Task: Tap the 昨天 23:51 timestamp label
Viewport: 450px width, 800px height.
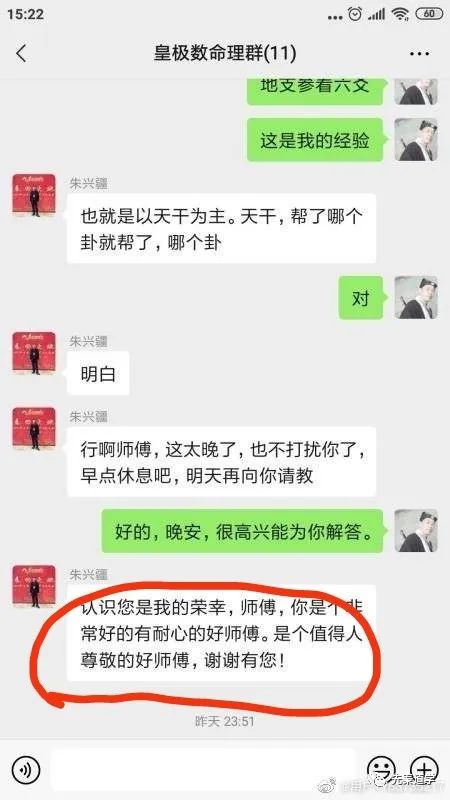Action: coord(224,721)
